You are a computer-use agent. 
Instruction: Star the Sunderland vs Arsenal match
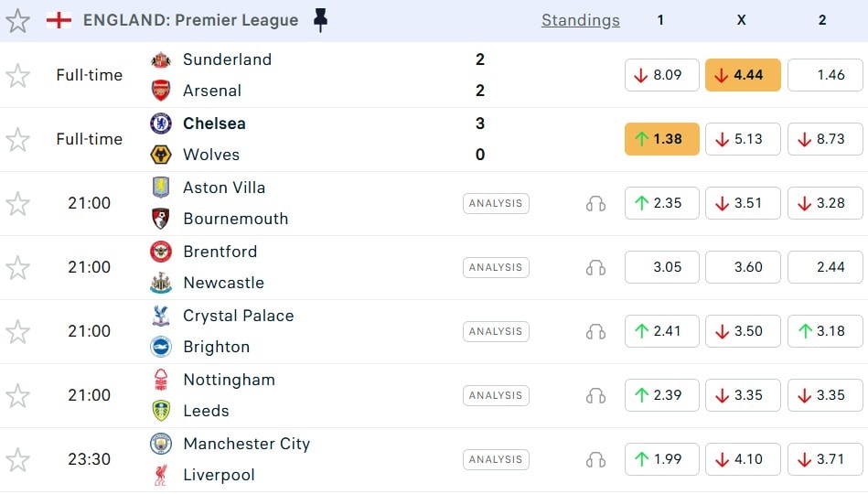[18, 75]
